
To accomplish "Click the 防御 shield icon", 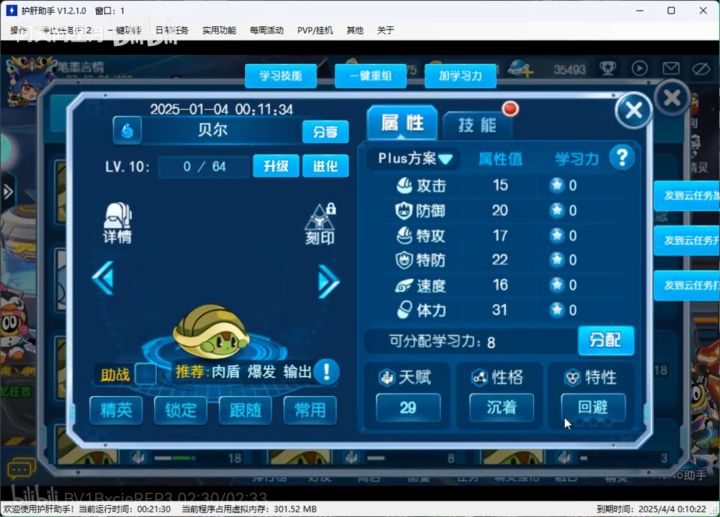I will (404, 211).
